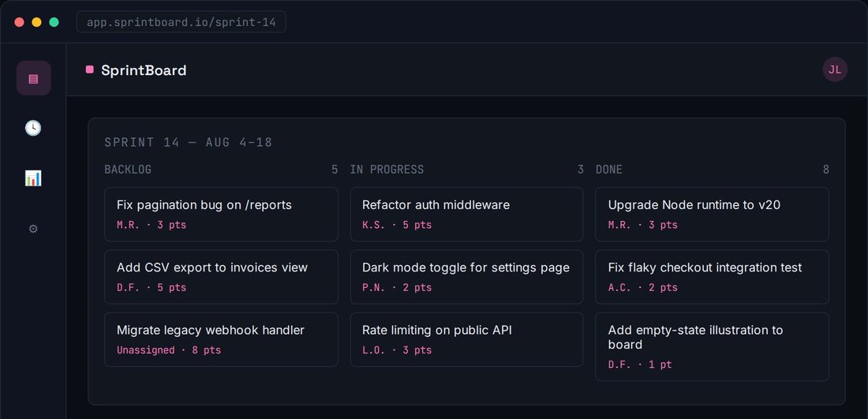Image resolution: width=868 pixels, height=419 pixels.
Task: Click 'K.S. · 5 pts' label
Action: point(397,225)
